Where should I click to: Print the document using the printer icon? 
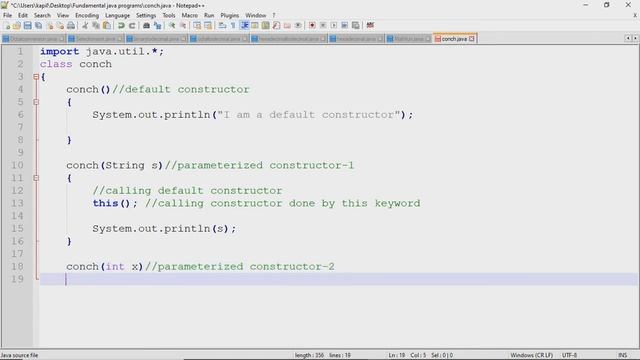click(71, 25)
